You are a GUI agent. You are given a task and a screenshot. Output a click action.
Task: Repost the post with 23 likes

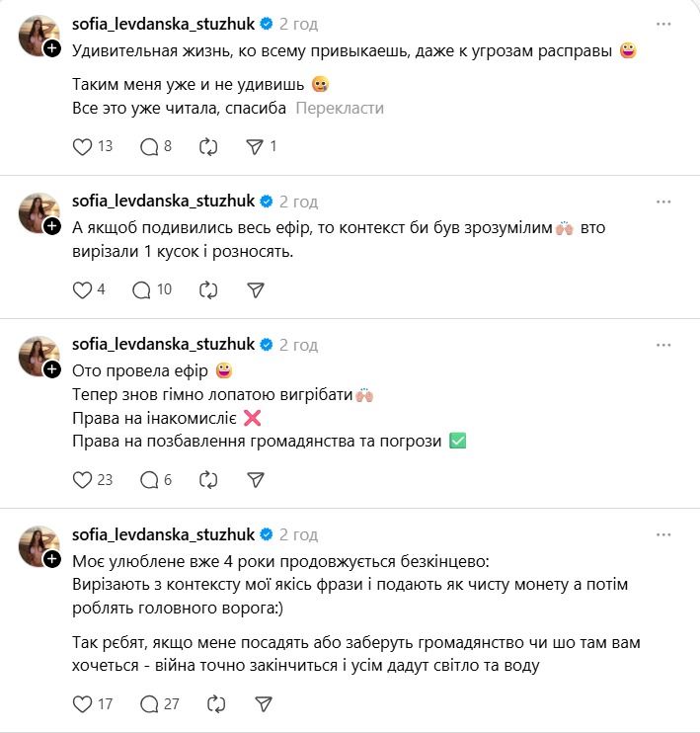pyautogui.click(x=207, y=479)
